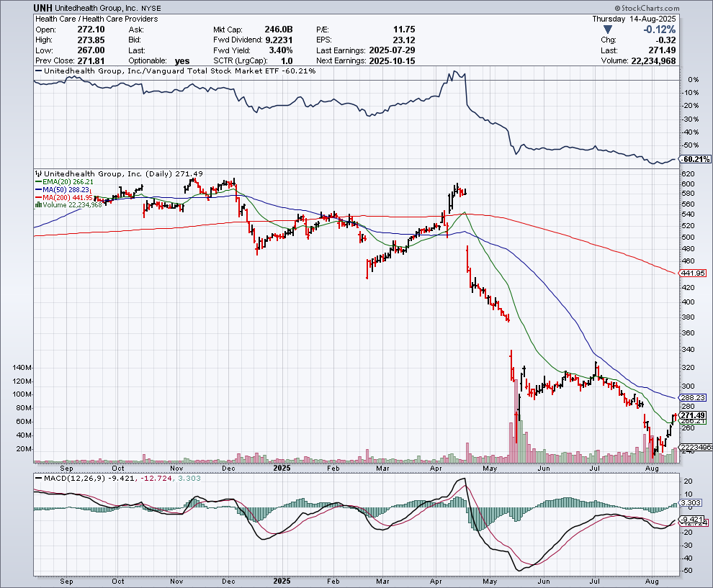
Task: Click the 620 price axis label
Action: click(688, 174)
